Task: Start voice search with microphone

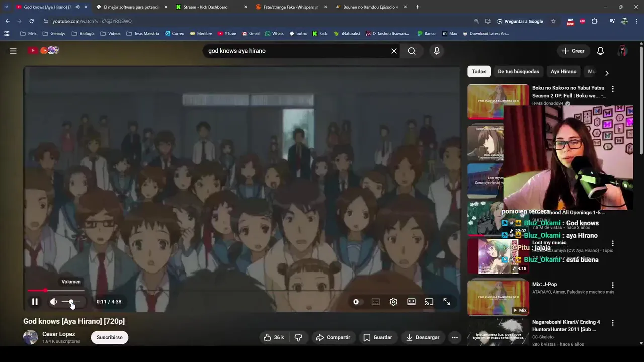Action: pos(436,51)
